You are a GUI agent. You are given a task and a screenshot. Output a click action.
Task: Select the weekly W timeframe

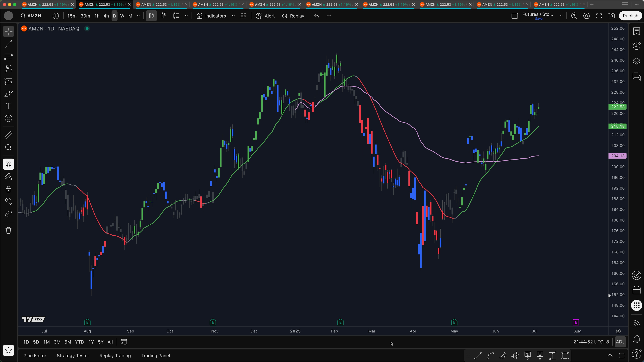tap(122, 16)
